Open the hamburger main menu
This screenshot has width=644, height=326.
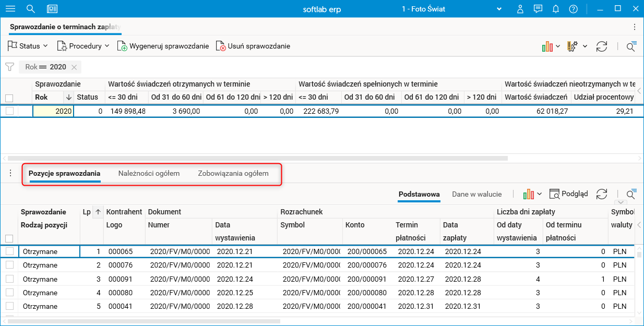tap(10, 9)
